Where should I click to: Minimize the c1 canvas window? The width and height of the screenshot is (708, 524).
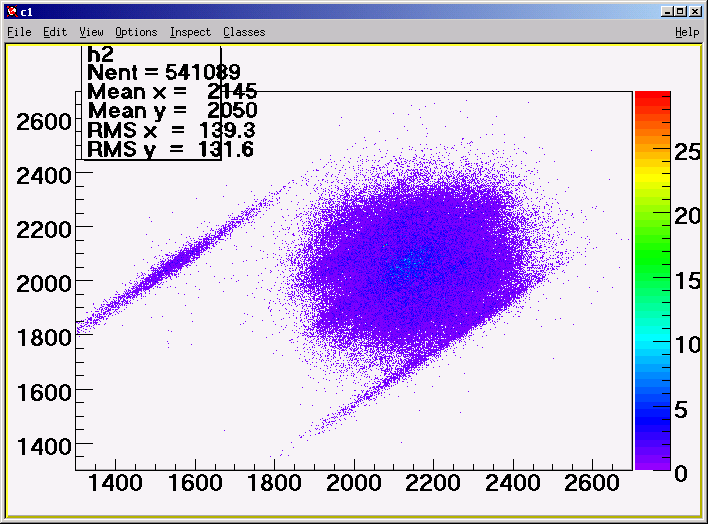point(667,12)
